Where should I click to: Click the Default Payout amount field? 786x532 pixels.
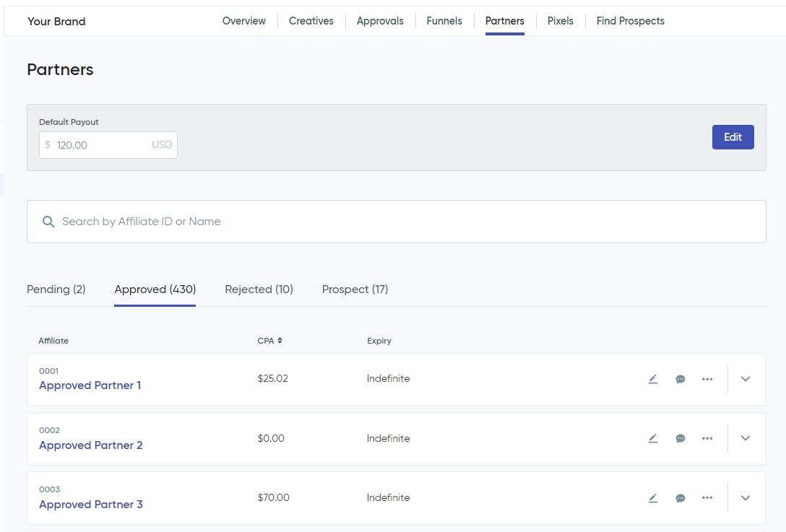point(108,145)
